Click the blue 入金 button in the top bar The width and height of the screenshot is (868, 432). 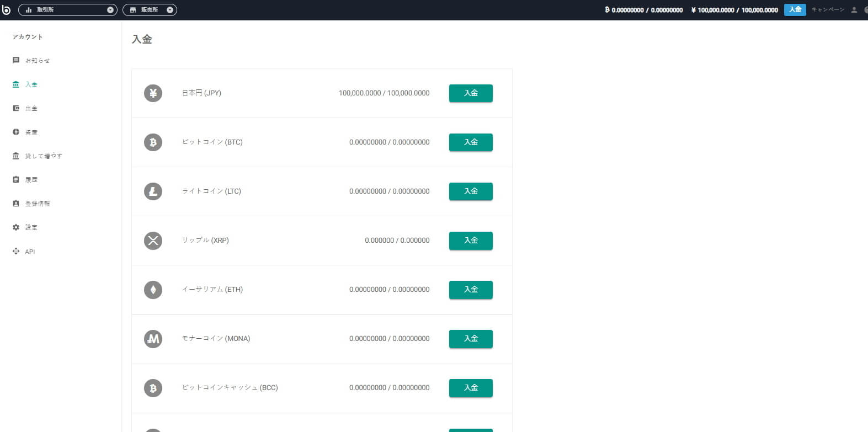point(795,10)
